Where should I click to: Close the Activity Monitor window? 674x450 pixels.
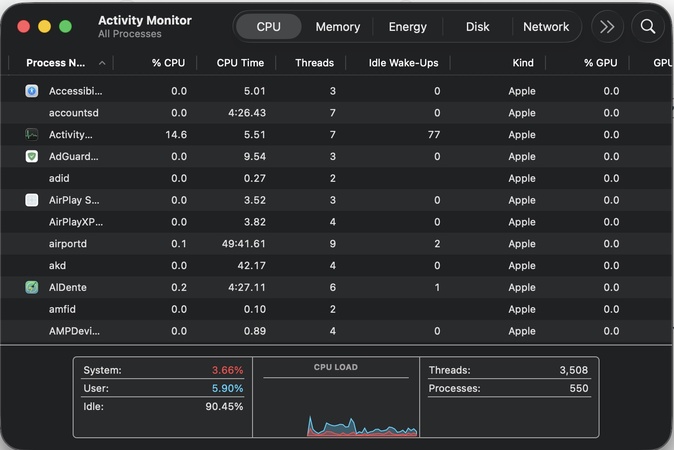coord(24,27)
